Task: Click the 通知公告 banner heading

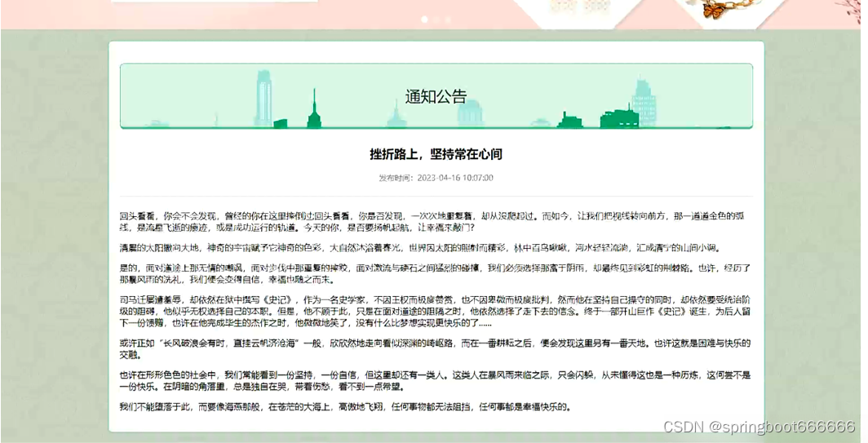Action: [x=436, y=96]
